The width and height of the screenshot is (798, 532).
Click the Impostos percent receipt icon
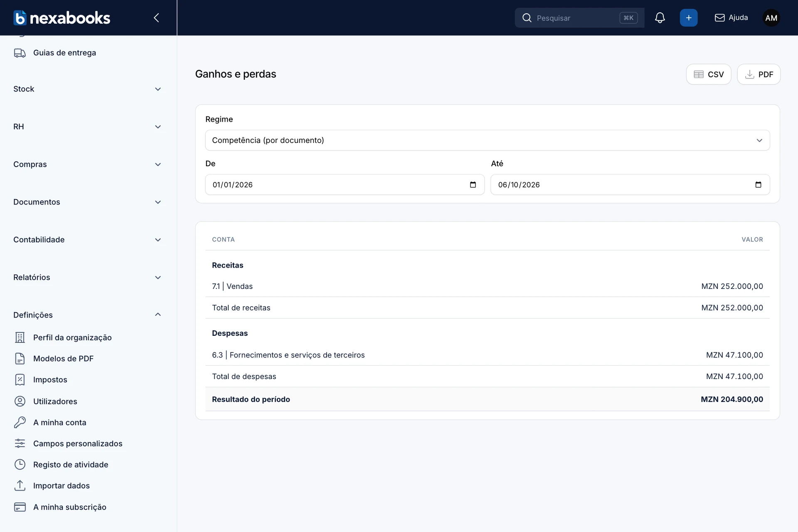[20, 380]
